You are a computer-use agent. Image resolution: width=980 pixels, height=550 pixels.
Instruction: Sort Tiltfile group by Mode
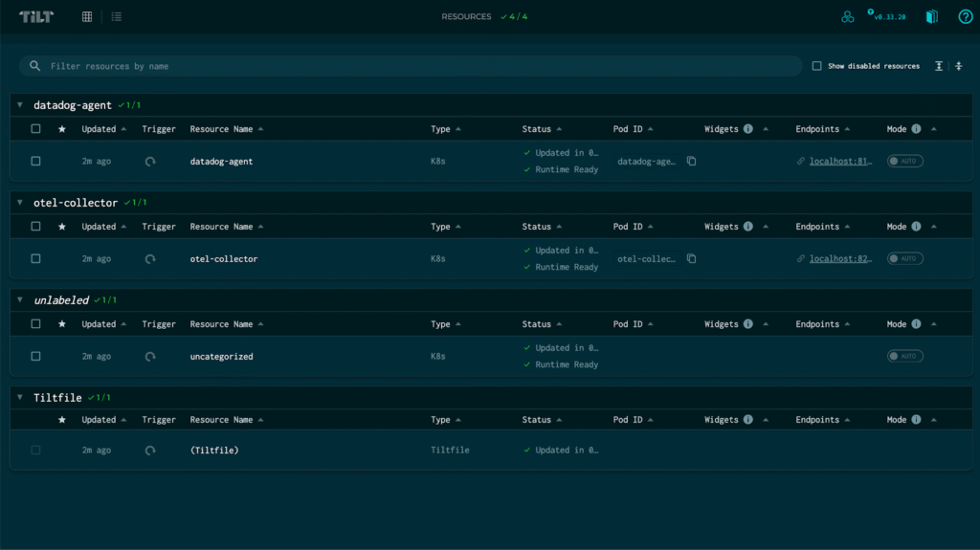pyautogui.click(x=911, y=419)
